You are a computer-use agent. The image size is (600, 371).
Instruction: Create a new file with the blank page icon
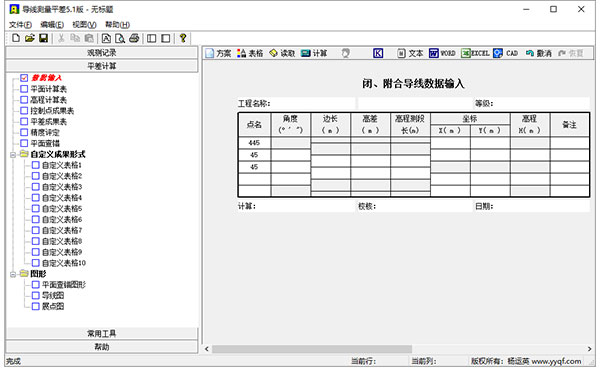coord(16,38)
